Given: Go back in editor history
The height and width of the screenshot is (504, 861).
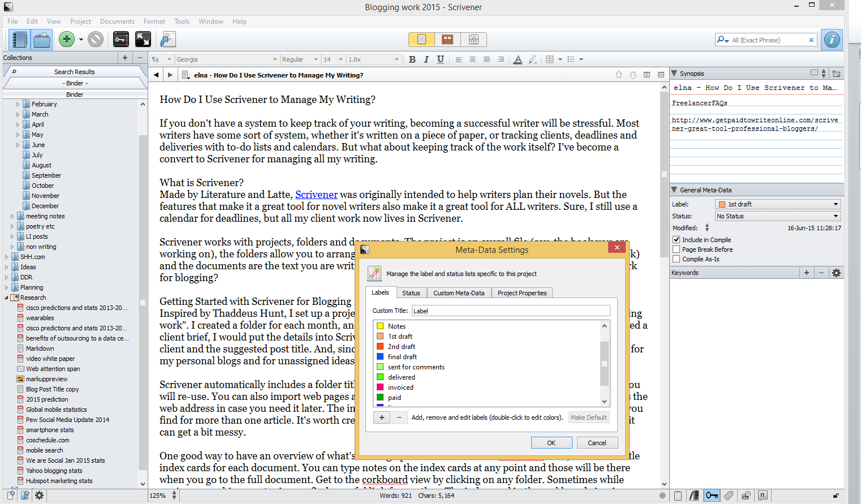Looking at the screenshot, I should click(156, 75).
